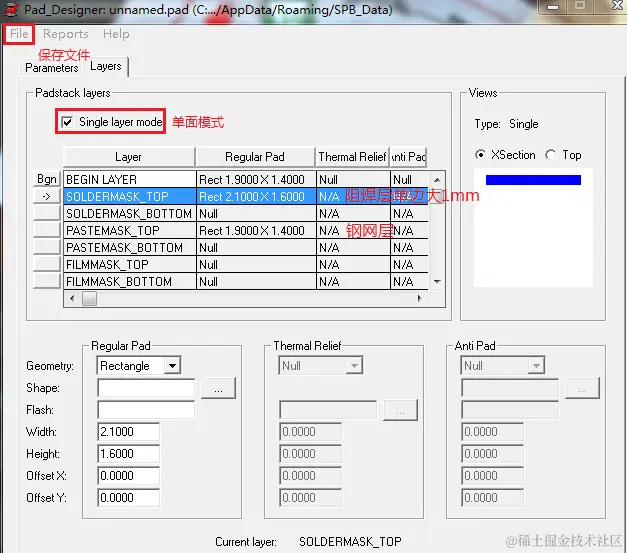This screenshot has width=627, height=553.
Task: Click the Regular Pad Offset Y field
Action: tap(129, 498)
